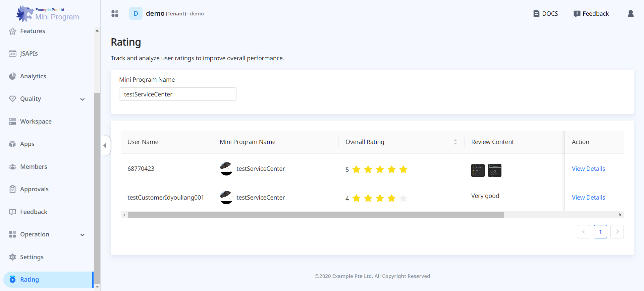
Task: View Details for user 68770423
Action: (588, 169)
